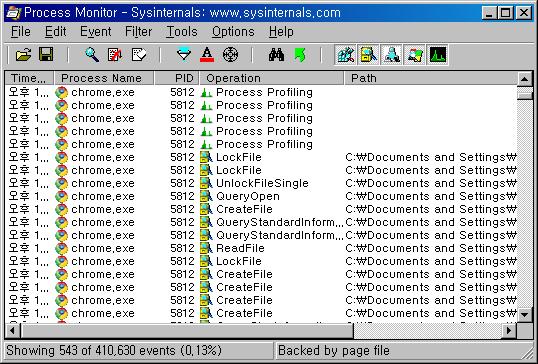
Task: Open the Filter menu
Action: [138, 32]
